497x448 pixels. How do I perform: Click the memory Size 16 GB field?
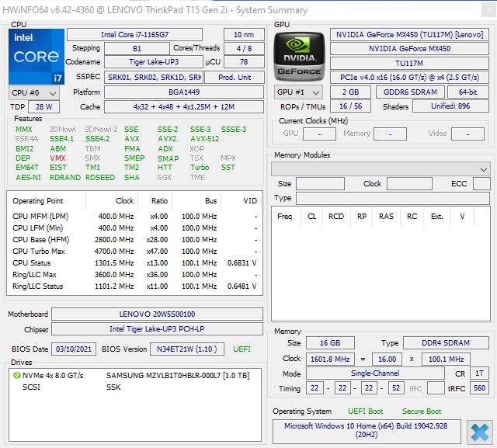330,343
